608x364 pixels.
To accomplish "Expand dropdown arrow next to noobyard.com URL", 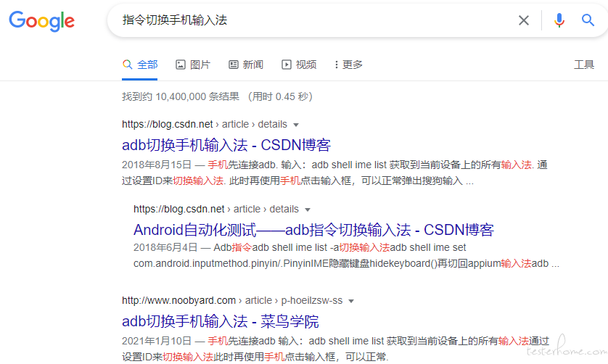I will (351, 301).
